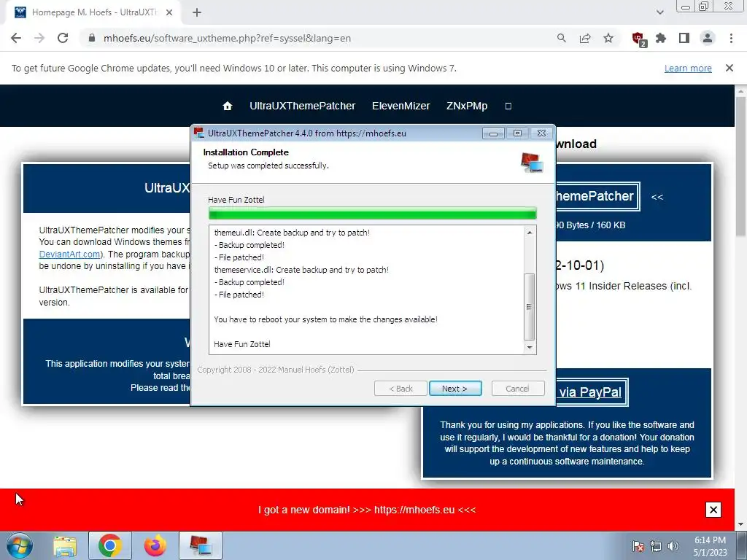The width and height of the screenshot is (747, 560).
Task: Open the uBlock shield extension icon
Action: click(638, 39)
